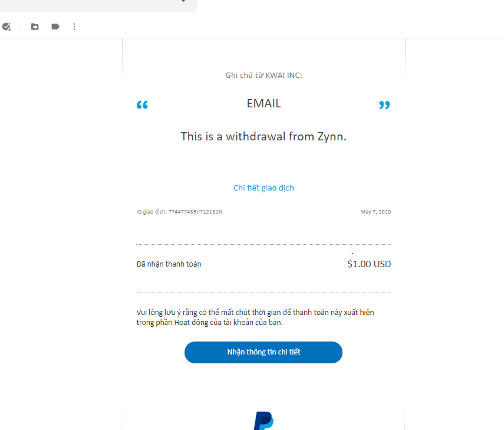The width and height of the screenshot is (504, 430).
Task: Open the More options three-dot menu
Action: coord(74,27)
